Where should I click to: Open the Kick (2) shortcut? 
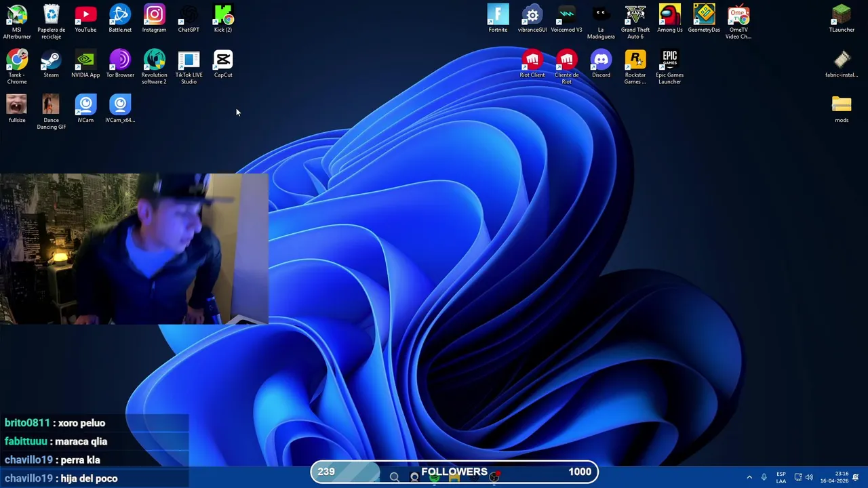(223, 19)
